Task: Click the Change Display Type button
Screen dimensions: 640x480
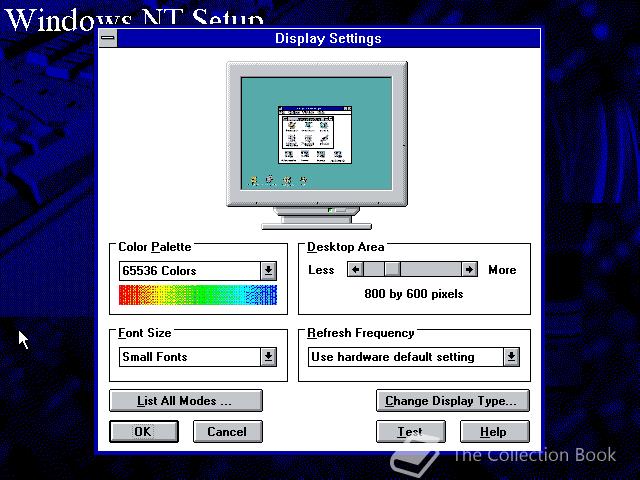Action: coord(453,400)
